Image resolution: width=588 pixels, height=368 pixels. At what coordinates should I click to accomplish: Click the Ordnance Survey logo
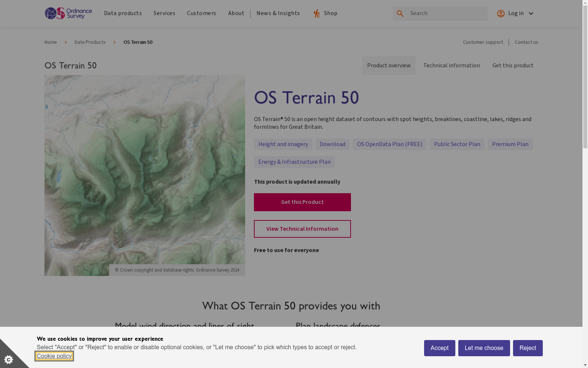click(68, 13)
